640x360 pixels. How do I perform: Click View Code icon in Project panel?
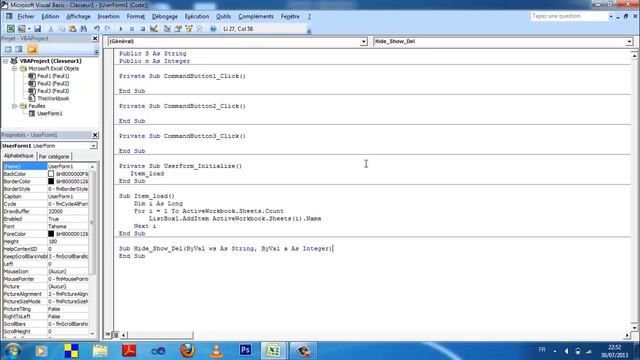pyautogui.click(x=8, y=49)
